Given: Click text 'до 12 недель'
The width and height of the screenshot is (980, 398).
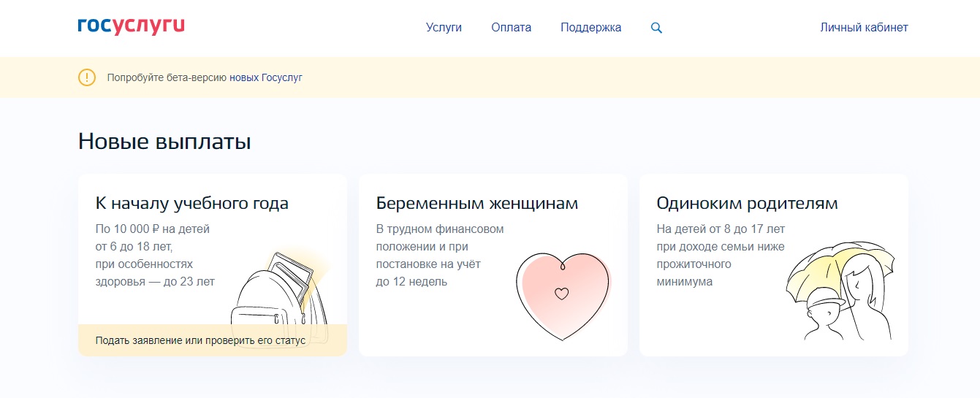Looking at the screenshot, I should pos(411,282).
